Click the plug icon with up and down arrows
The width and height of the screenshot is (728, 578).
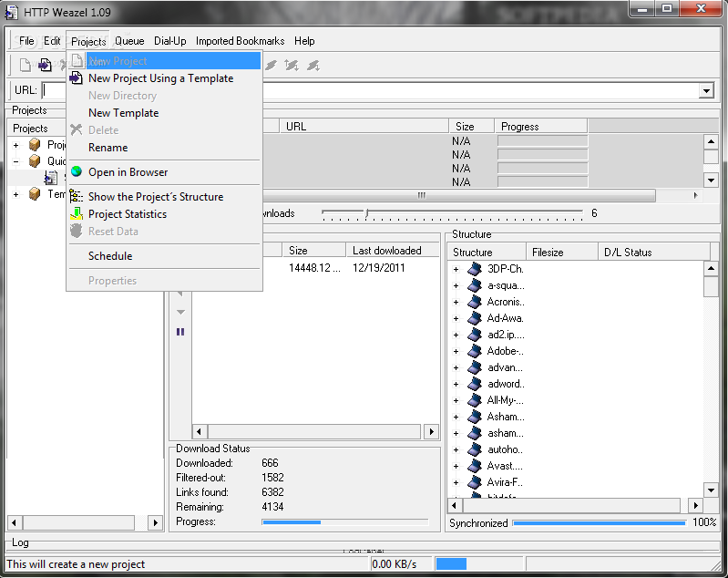pyautogui.click(x=292, y=66)
